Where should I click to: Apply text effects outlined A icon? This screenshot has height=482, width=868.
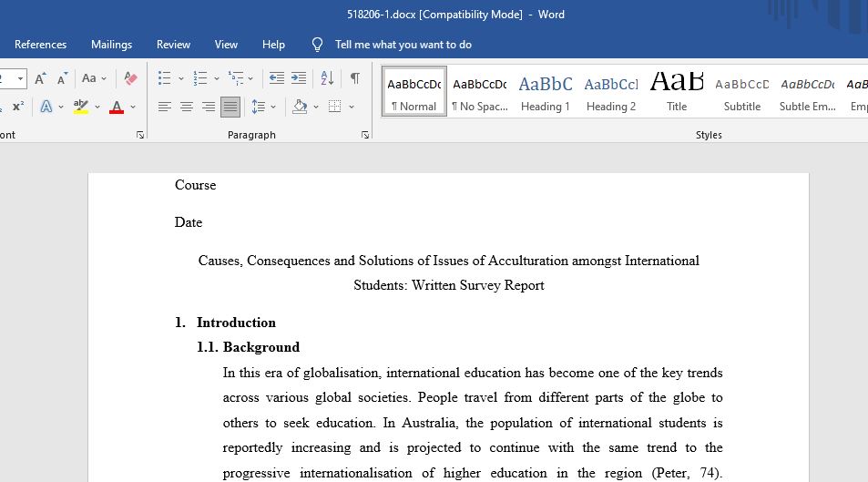(x=46, y=107)
